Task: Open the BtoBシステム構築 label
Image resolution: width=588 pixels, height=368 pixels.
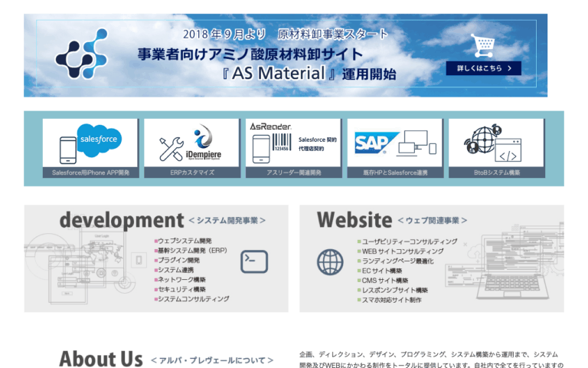Action: point(497,172)
